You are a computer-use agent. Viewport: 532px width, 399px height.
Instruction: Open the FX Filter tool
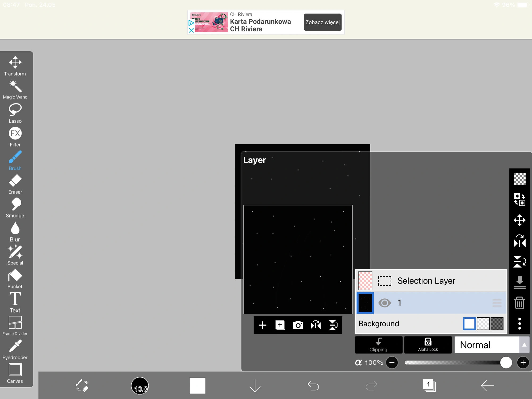[15, 137]
